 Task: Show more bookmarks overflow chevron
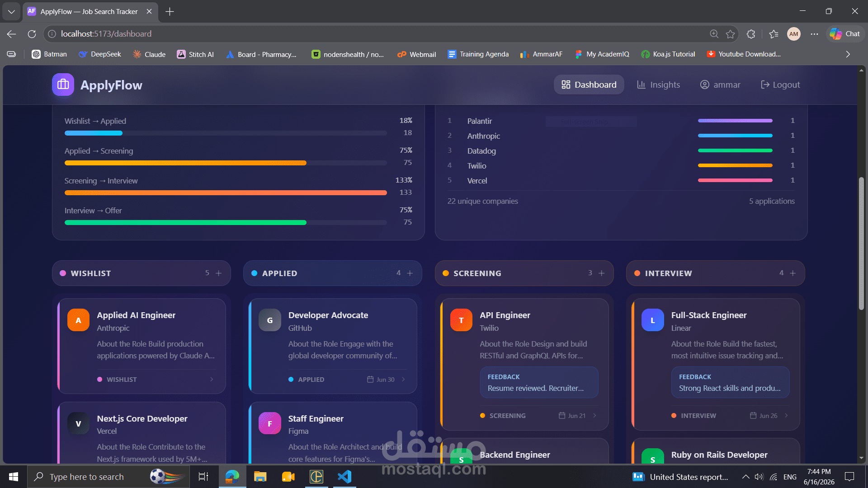848,54
